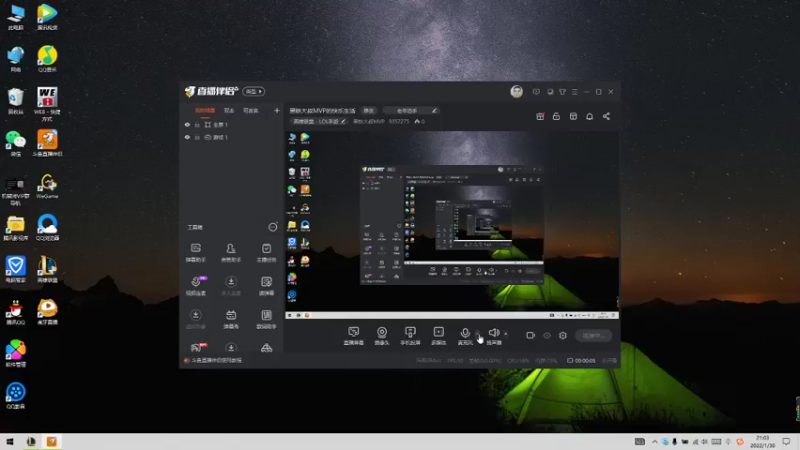Lock the 游戏 1 source

(x=197, y=137)
